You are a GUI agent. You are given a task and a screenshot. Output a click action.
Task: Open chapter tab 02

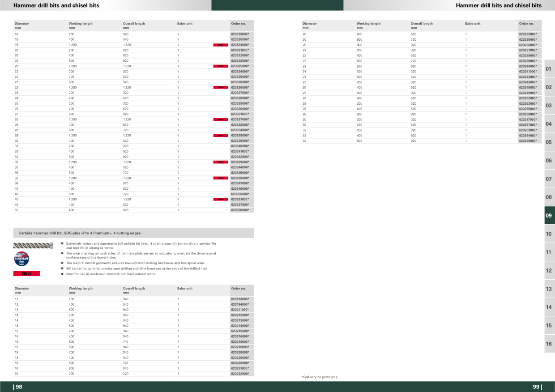click(x=549, y=87)
